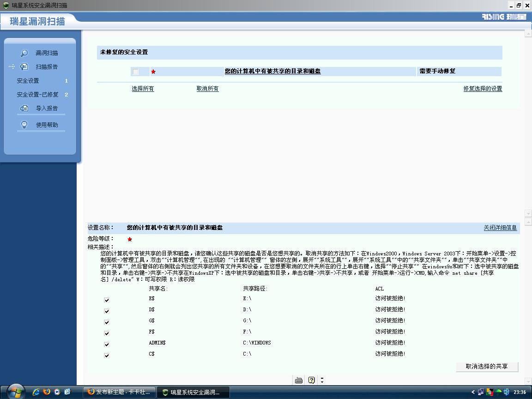Click the E:\ share path text
The image size is (532, 399).
[247, 299]
